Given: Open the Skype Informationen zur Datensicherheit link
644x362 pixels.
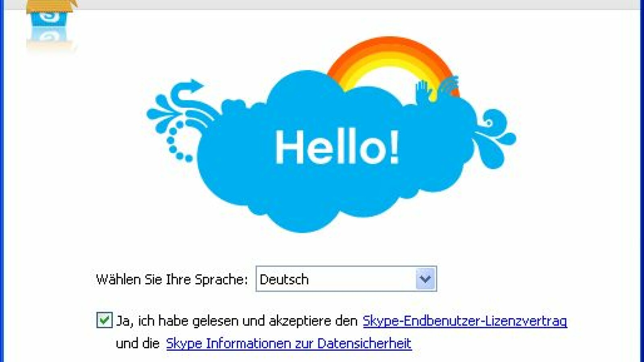Looking at the screenshot, I should pyautogui.click(x=289, y=343).
